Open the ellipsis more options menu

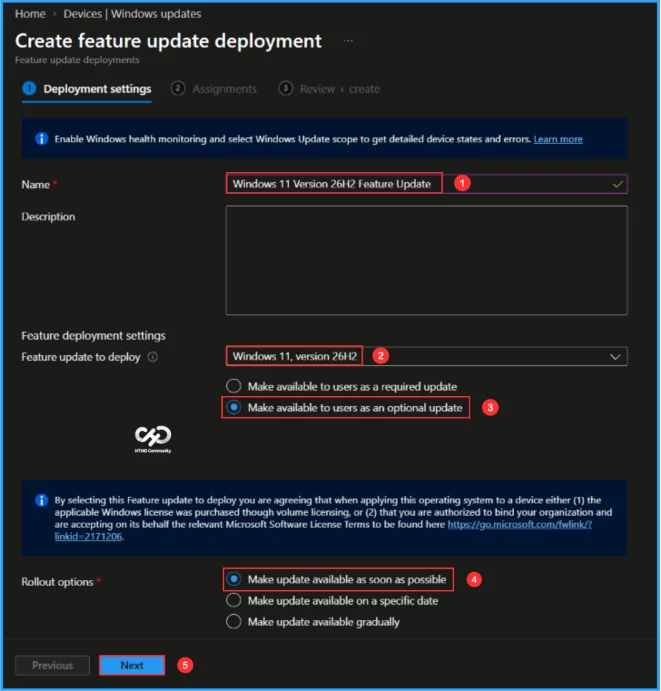348,41
